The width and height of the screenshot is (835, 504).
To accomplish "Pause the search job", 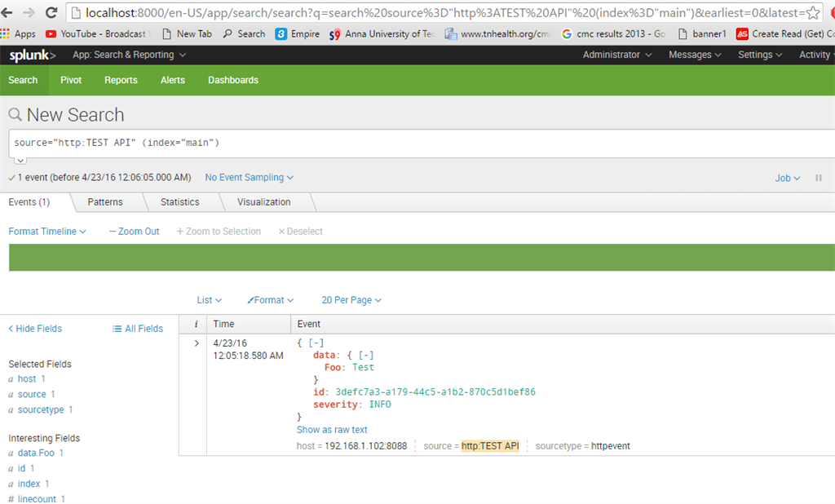I will 819,178.
